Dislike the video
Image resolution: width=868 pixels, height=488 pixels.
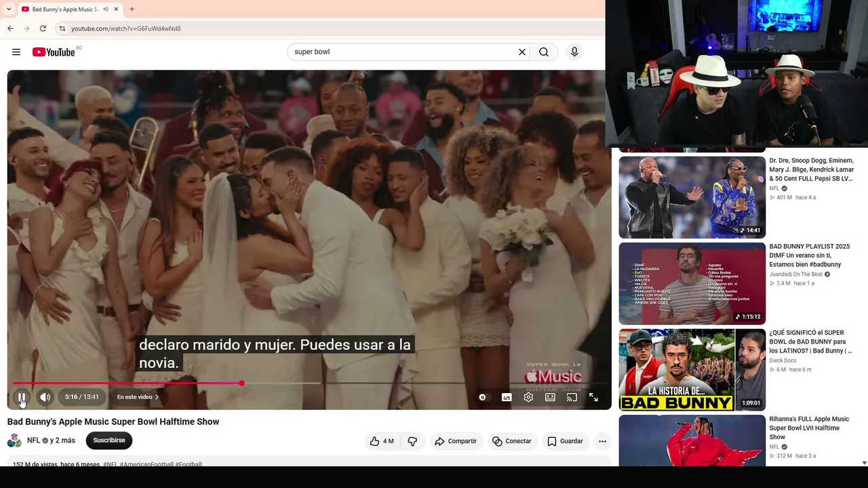coord(412,441)
